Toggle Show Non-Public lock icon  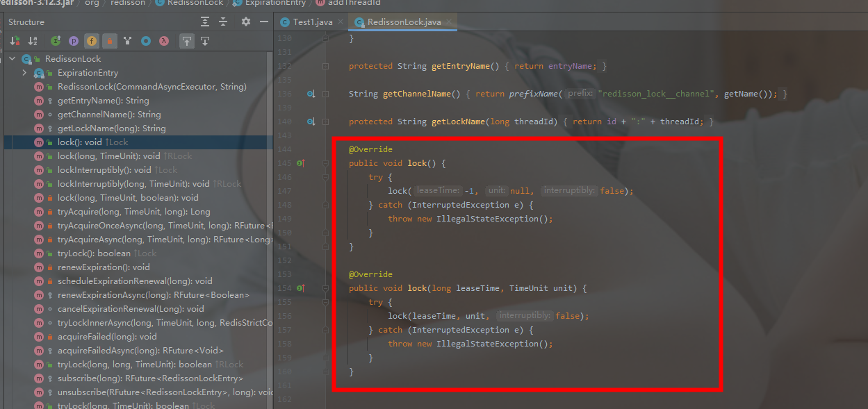click(110, 41)
